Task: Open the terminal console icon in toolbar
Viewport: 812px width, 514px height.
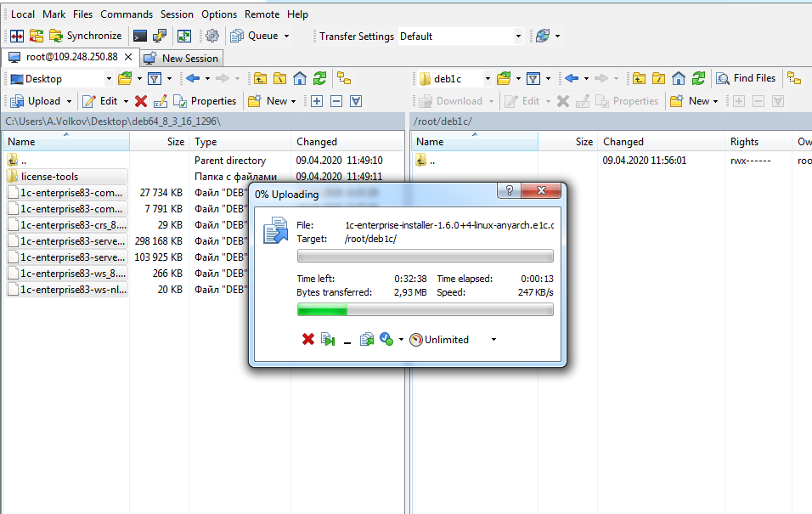Action: [140, 36]
